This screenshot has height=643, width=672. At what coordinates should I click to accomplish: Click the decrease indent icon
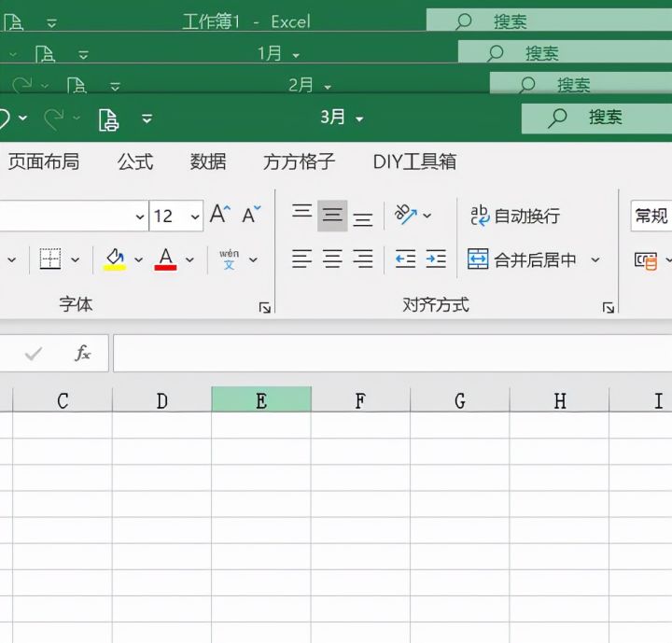click(x=405, y=259)
